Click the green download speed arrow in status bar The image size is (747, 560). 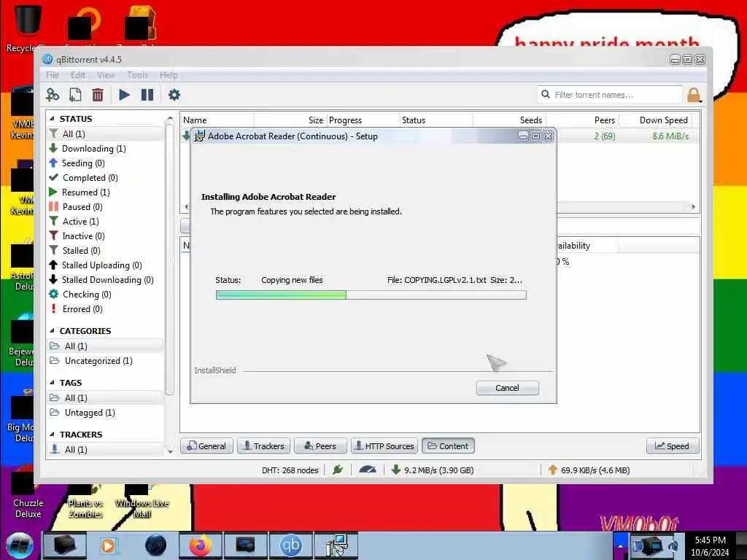point(395,470)
